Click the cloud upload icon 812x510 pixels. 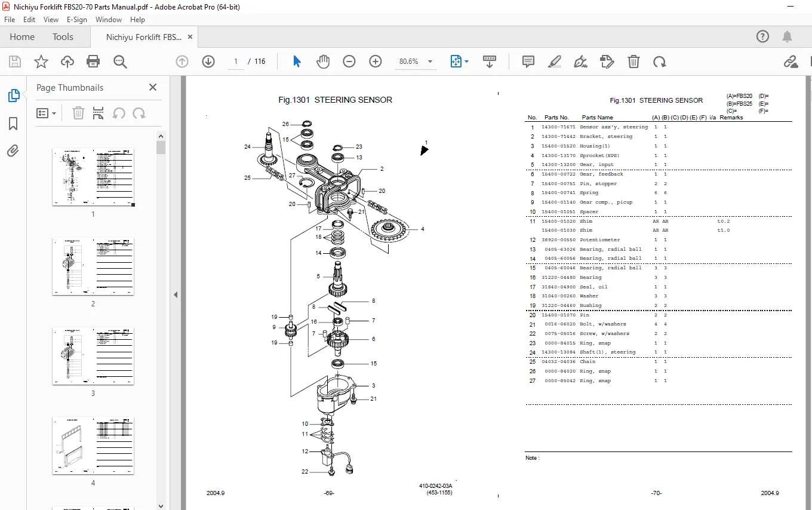click(x=67, y=62)
